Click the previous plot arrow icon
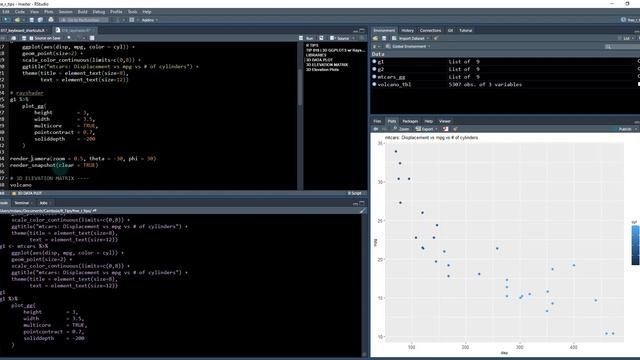This screenshot has width=640, height=360. pyautogui.click(x=376, y=129)
